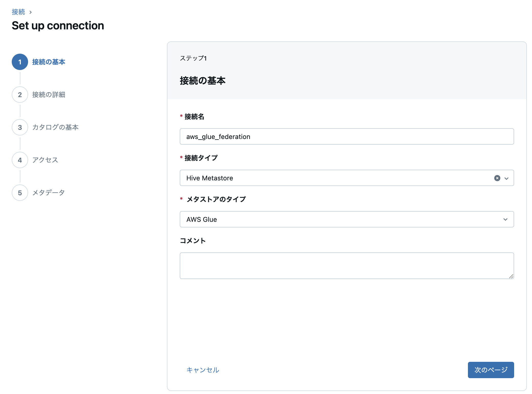Select the カタログの基本 step label
Screen dimensions: 532x394
(55, 127)
